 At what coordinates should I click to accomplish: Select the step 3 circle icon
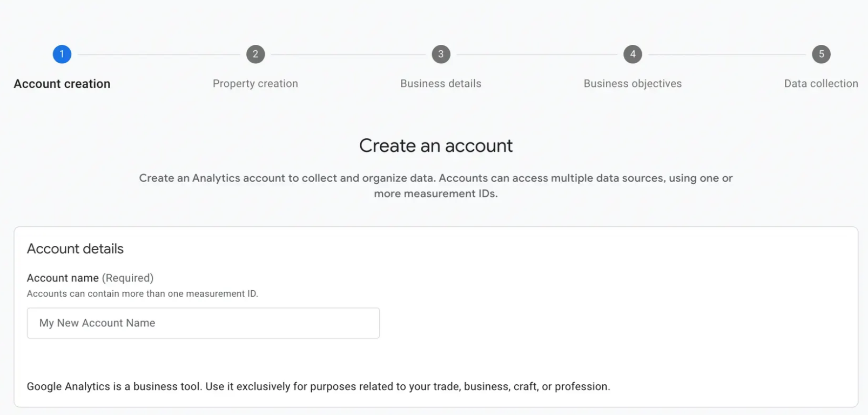(441, 54)
